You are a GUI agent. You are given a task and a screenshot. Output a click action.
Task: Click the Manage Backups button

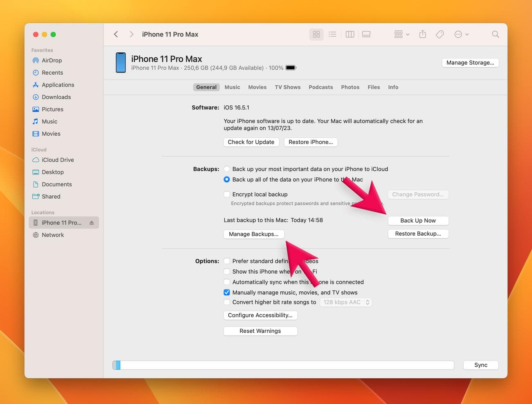[253, 234]
